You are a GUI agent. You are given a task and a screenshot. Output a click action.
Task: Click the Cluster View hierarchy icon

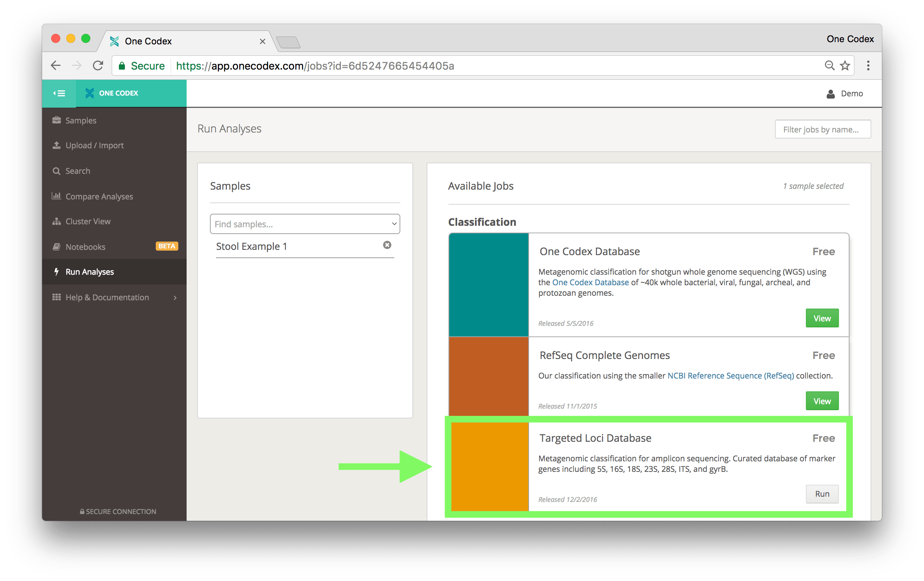click(56, 221)
